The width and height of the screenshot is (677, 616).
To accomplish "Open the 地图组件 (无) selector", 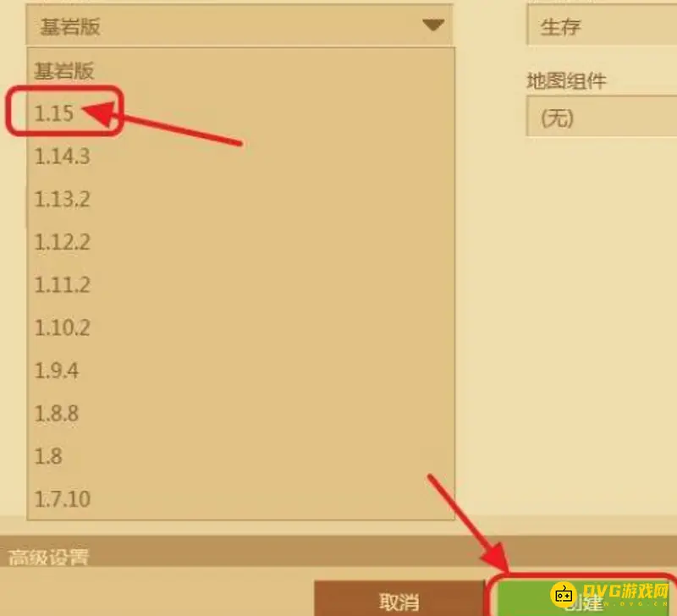I will point(602,117).
